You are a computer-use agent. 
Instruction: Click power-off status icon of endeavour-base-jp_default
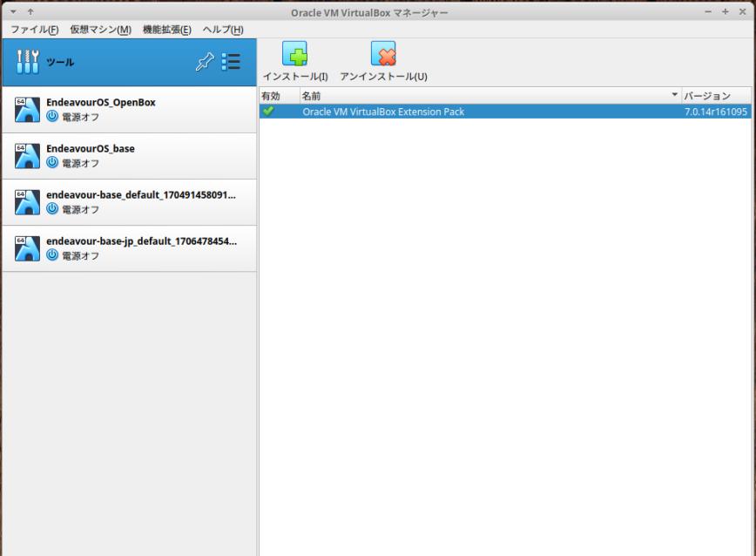pyautogui.click(x=52, y=255)
